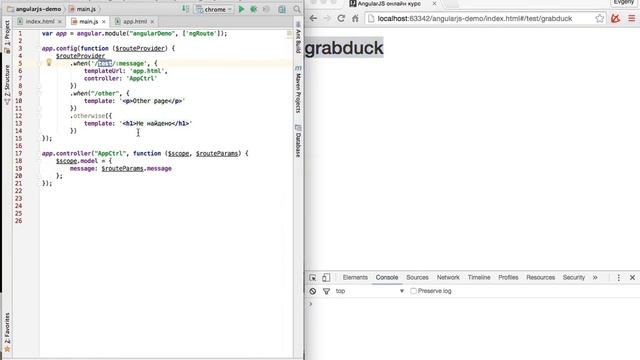Click the console prompt input line
The height and width of the screenshot is (360, 640).
tap(473, 304)
